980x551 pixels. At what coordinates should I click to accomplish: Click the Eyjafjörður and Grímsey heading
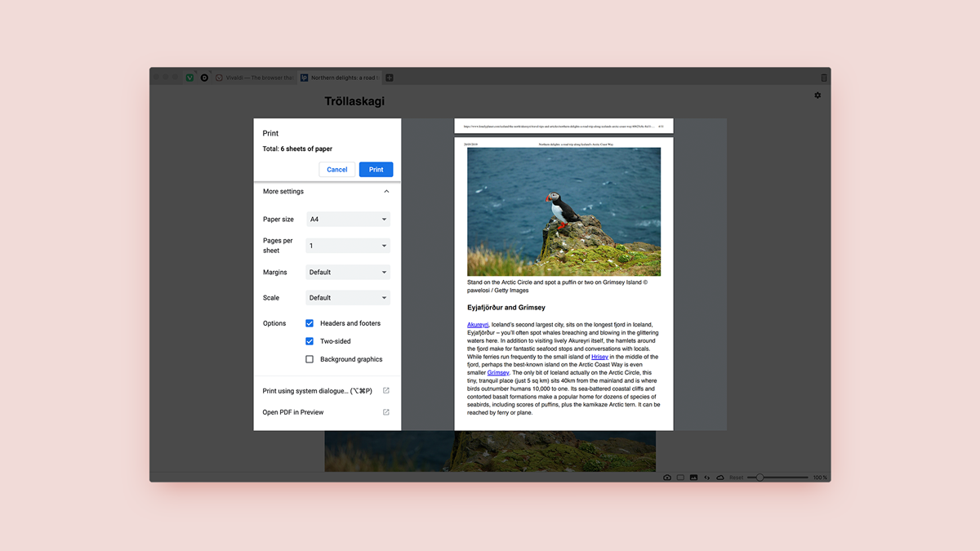506,308
